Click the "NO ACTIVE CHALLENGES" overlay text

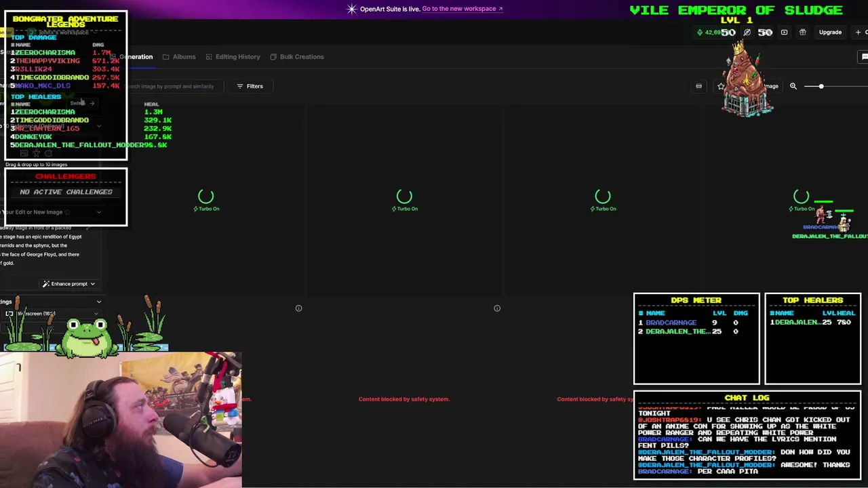[66, 192]
